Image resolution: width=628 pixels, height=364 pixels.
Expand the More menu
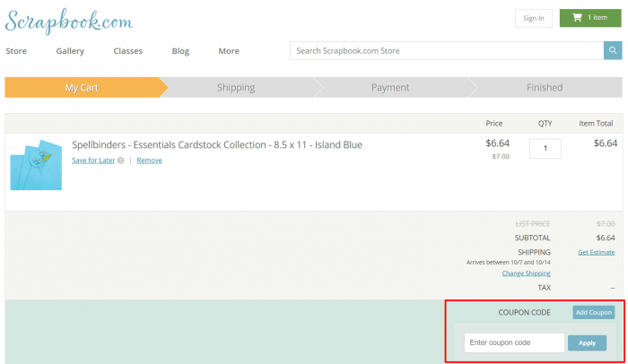click(229, 51)
